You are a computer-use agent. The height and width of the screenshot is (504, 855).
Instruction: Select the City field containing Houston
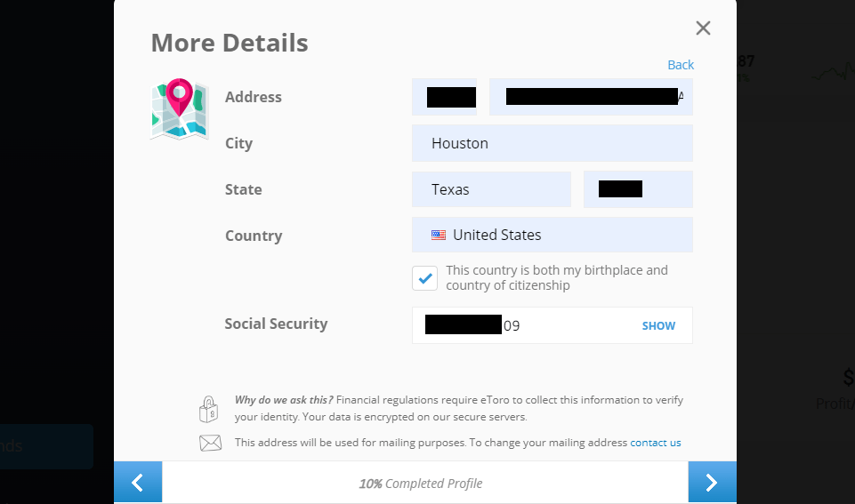tap(552, 143)
